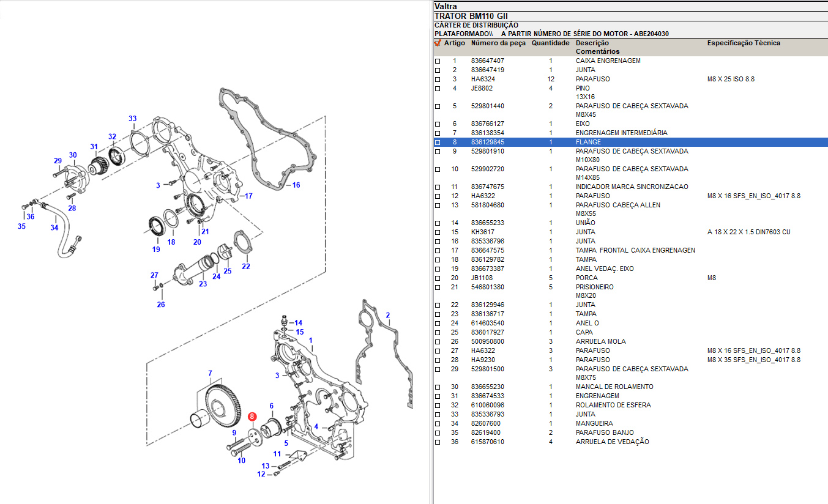Click callout 2 by the lower gasket
Screen dimensions: 828x504
pyautogui.click(x=387, y=315)
